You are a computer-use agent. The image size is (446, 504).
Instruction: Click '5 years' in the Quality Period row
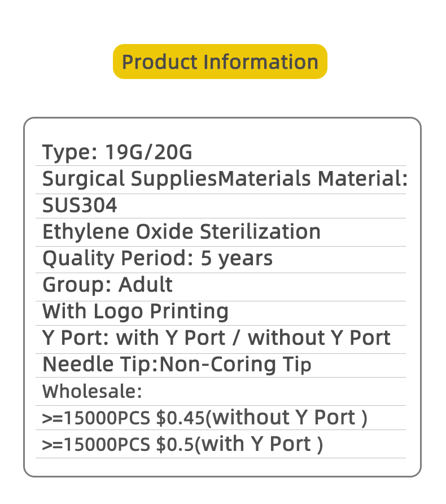pos(237,258)
